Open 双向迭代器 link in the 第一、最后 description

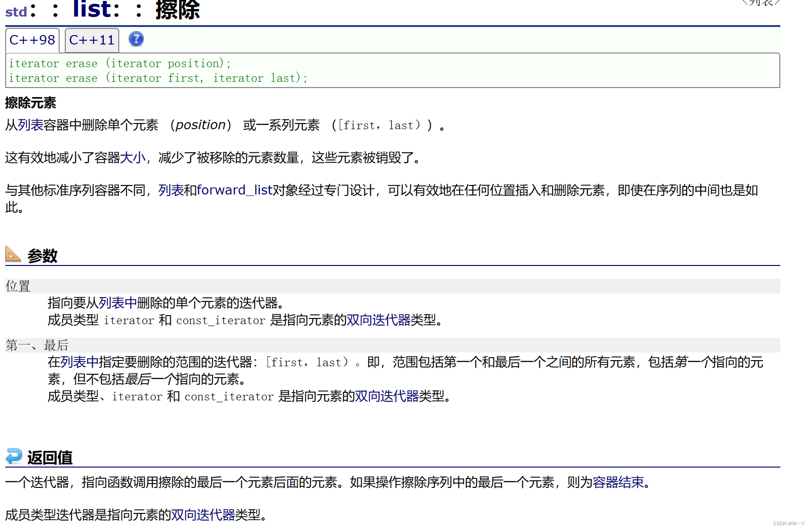387,396
